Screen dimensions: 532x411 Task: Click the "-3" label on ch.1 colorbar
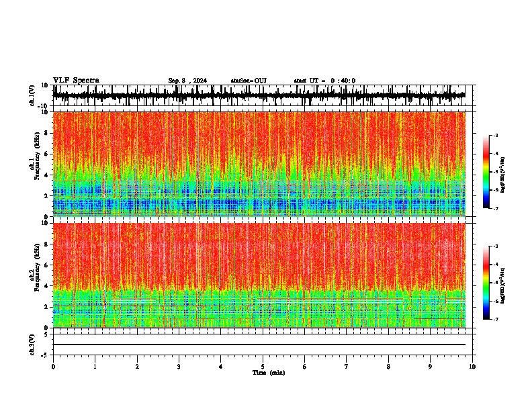click(495, 136)
